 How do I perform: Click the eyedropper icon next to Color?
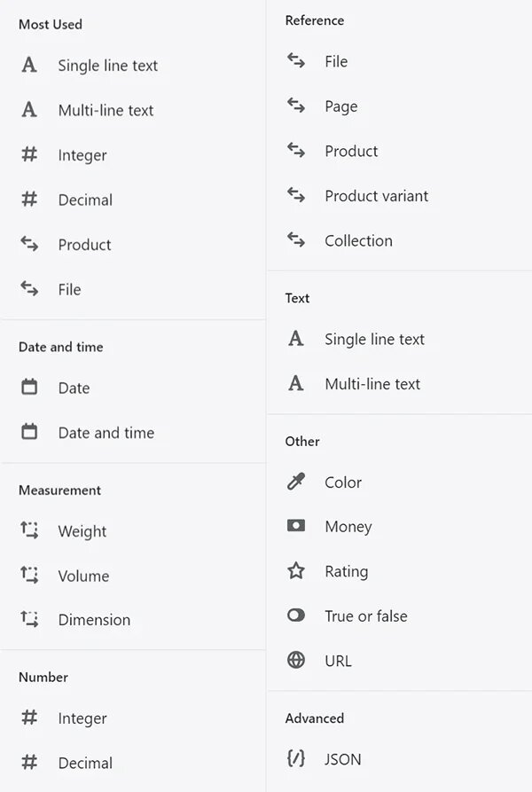296,482
